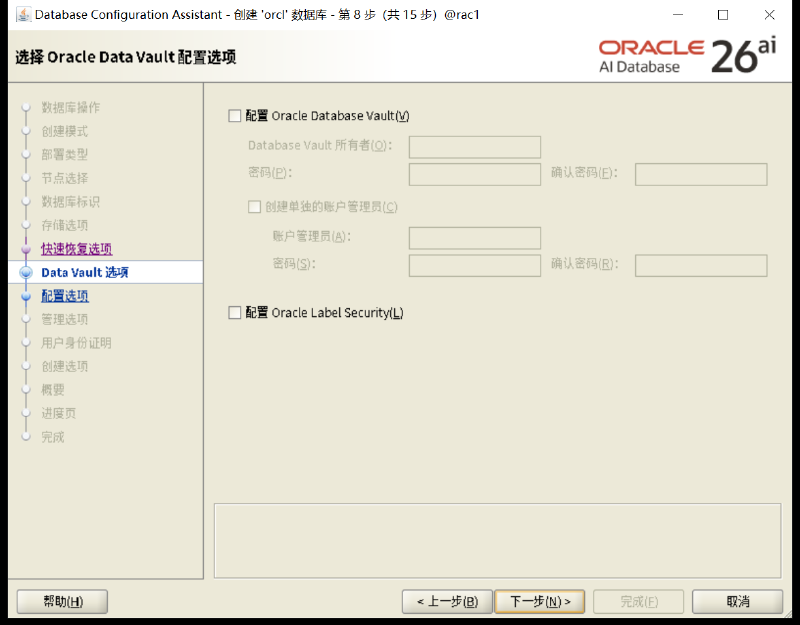Click the 概要 step label
The width and height of the screenshot is (800, 625).
coord(53,390)
